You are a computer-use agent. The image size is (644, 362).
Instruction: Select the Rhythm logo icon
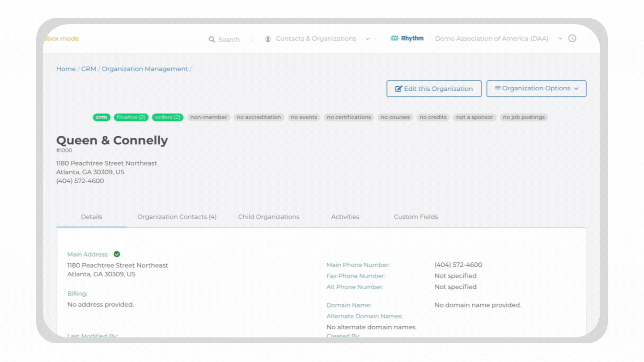point(395,38)
